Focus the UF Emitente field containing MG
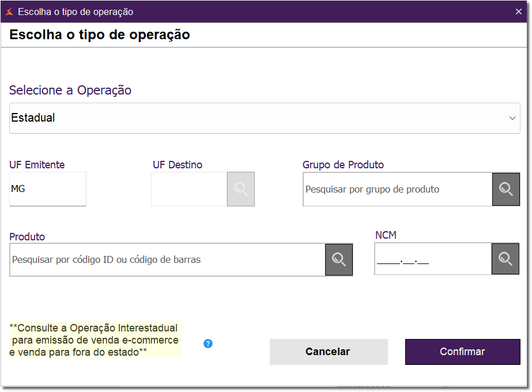This screenshot has width=532, height=392. [47, 189]
